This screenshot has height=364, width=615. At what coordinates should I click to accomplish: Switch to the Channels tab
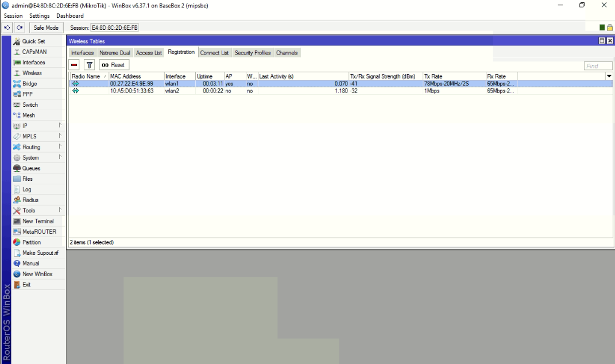pos(287,53)
